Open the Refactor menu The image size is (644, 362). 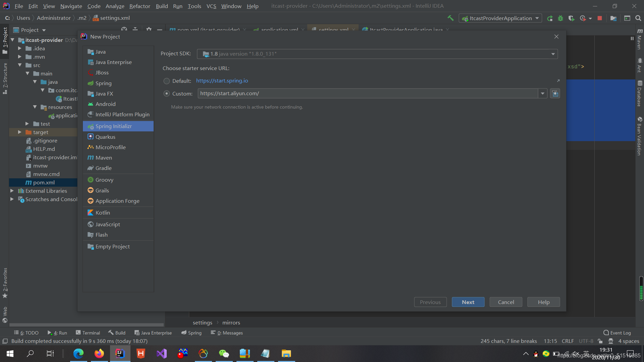(x=140, y=6)
